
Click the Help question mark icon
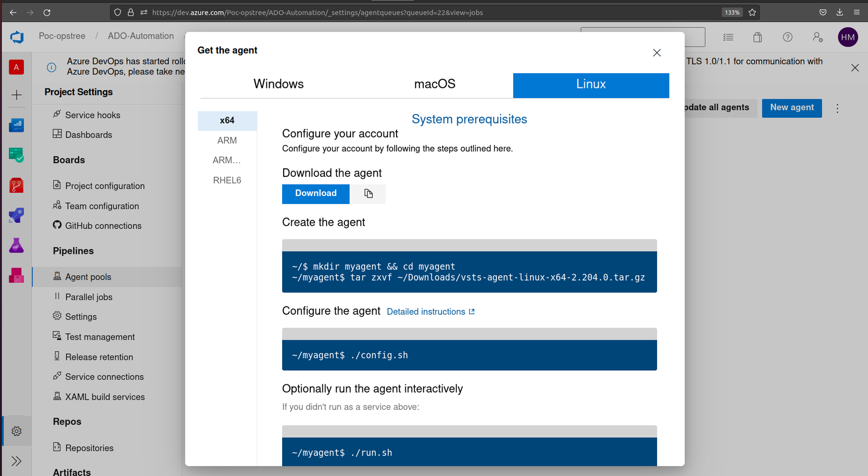(x=787, y=37)
